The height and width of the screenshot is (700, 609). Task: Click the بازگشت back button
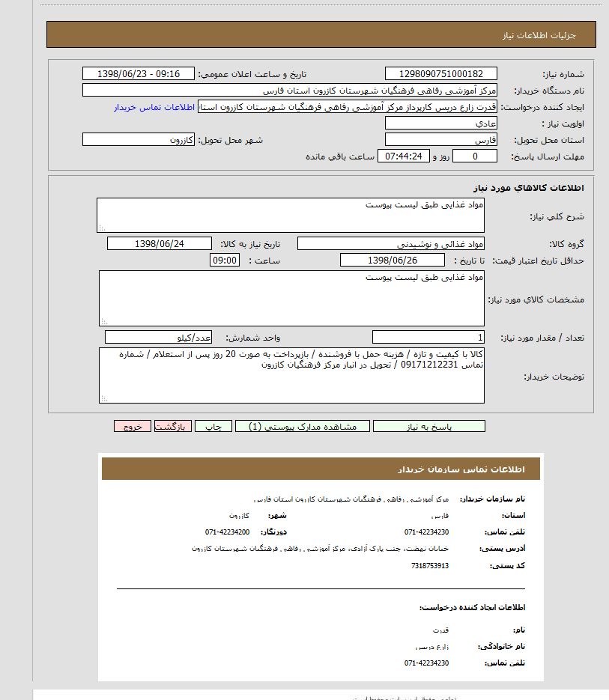click(172, 426)
